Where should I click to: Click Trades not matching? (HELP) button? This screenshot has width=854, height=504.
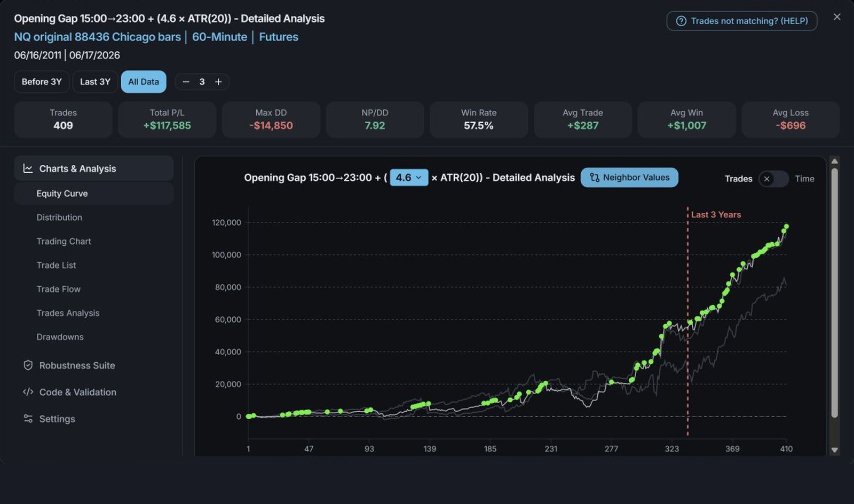point(742,21)
